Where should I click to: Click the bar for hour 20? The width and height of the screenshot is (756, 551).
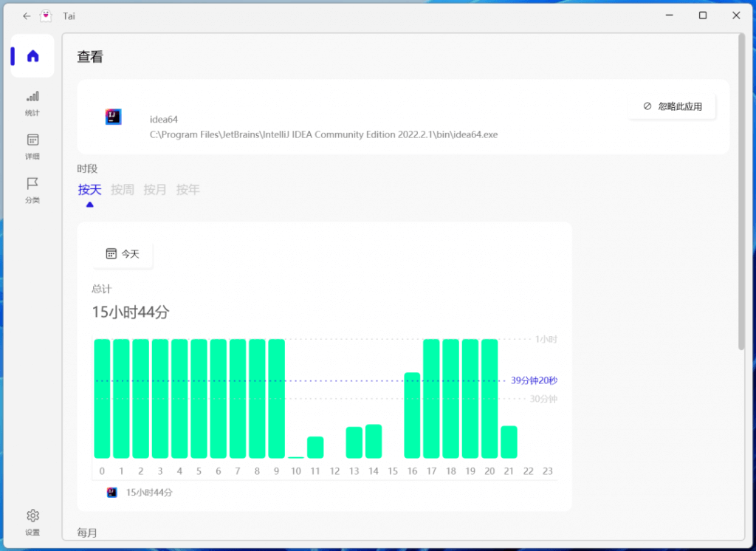click(x=489, y=399)
